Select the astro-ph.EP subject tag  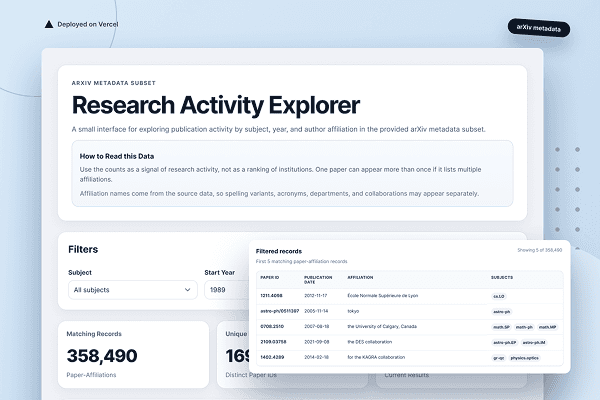(505, 343)
